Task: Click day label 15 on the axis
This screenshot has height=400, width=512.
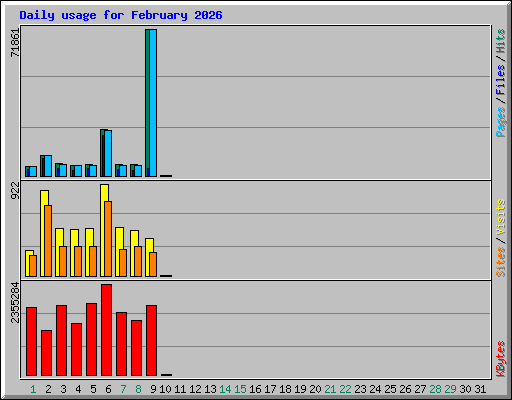Action: pos(240,389)
